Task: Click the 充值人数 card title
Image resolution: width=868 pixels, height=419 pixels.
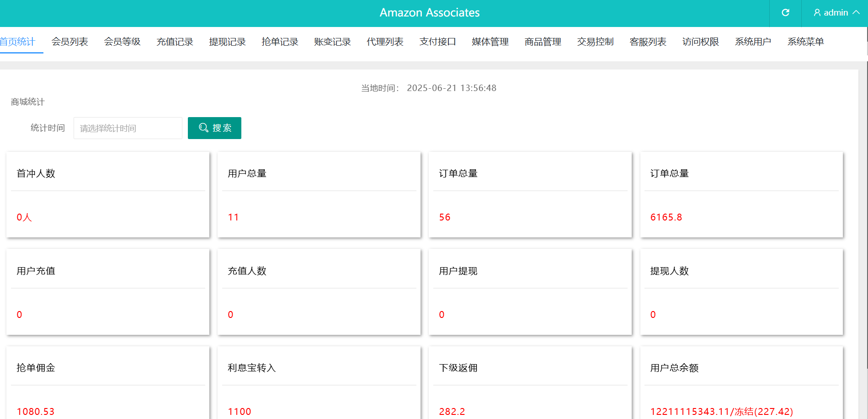Action: (x=247, y=271)
